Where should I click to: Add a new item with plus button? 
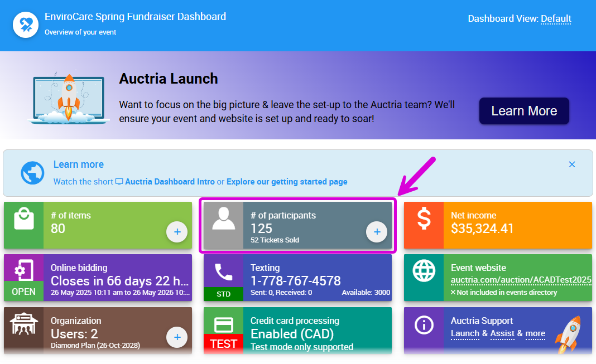(x=177, y=232)
